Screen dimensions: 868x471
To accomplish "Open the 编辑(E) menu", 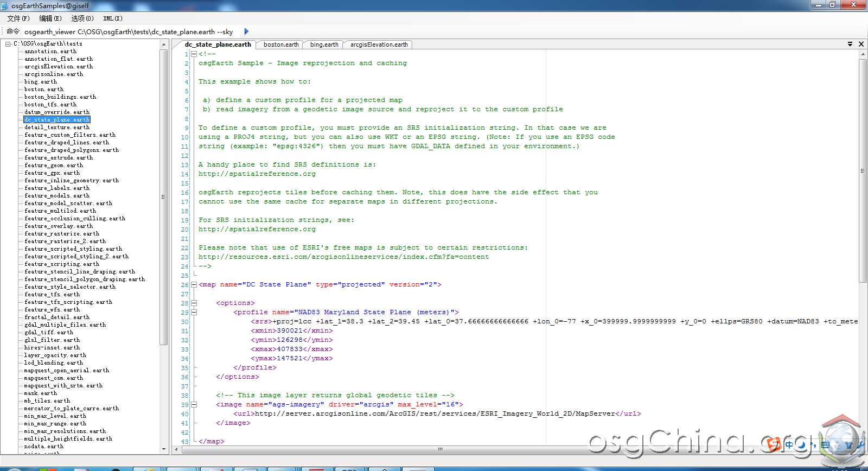I will point(50,18).
